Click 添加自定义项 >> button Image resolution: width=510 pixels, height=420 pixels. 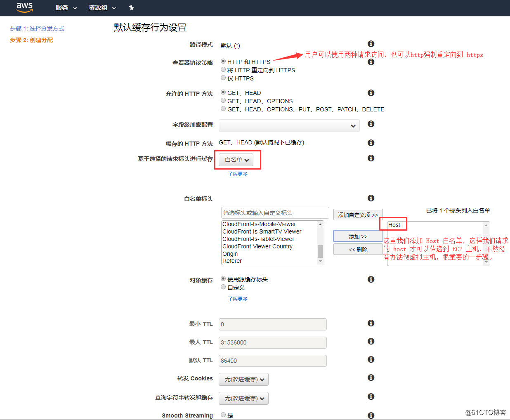pos(358,215)
